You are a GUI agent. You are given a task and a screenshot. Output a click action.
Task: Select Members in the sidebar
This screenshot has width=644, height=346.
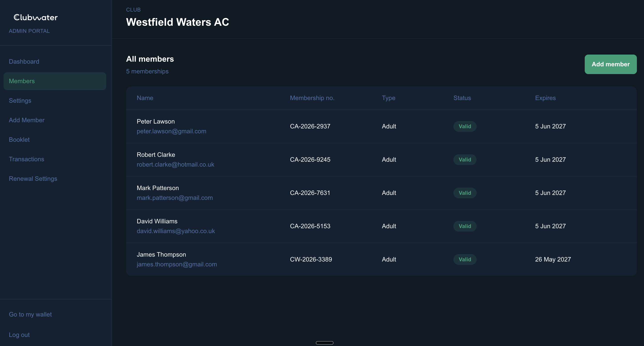coord(55,81)
